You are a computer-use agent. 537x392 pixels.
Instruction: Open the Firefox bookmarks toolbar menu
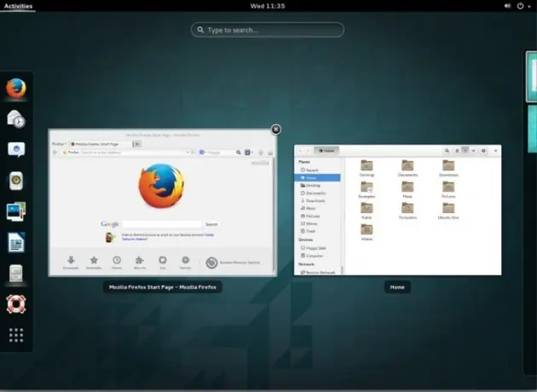pos(249,153)
